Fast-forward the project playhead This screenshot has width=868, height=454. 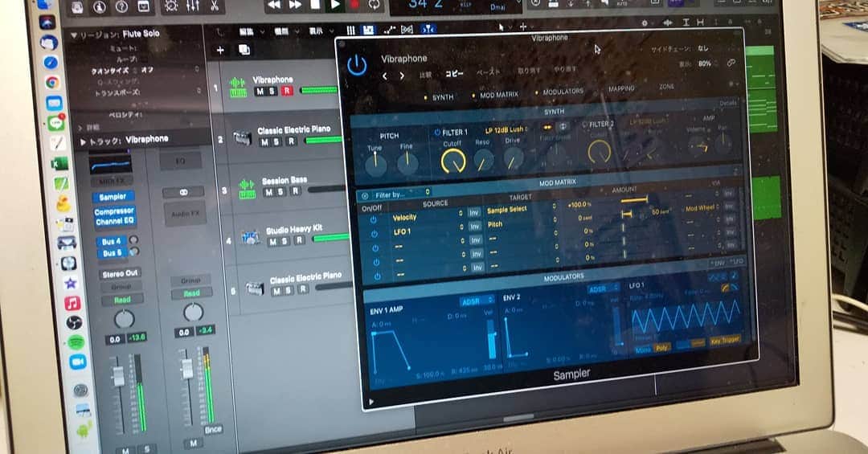tap(295, 5)
